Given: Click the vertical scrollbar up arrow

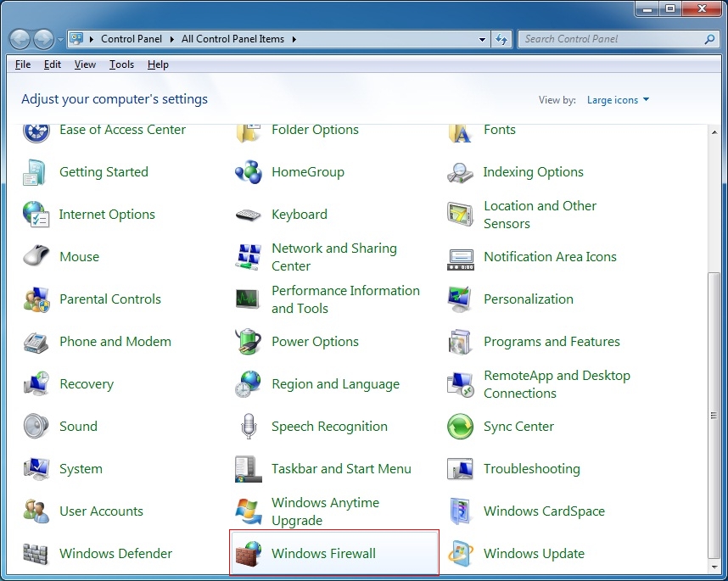Looking at the screenshot, I should tap(714, 132).
